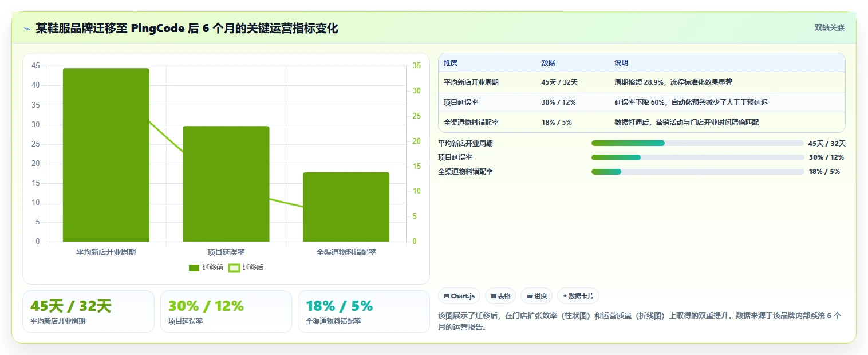This screenshot has width=868, height=355.
Task: Select the 项目延误率 table row cell
Action: [487, 102]
